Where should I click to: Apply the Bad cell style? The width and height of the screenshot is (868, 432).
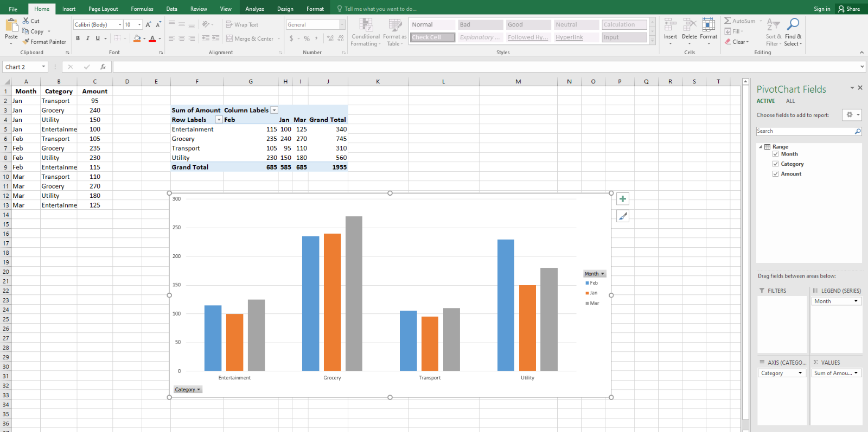pos(481,24)
